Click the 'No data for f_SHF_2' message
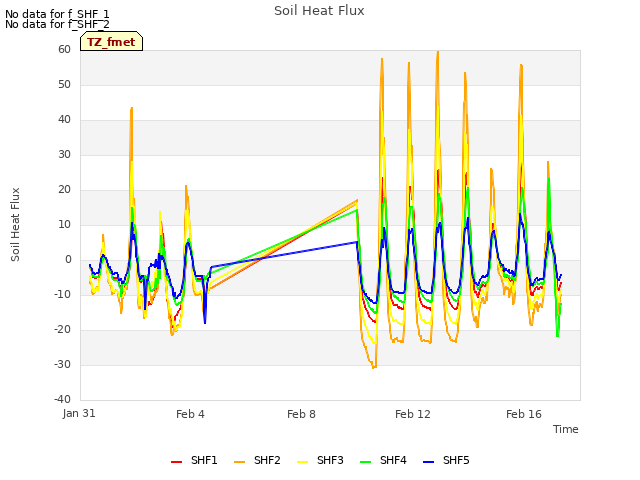The image size is (640, 480). [x=57, y=24]
